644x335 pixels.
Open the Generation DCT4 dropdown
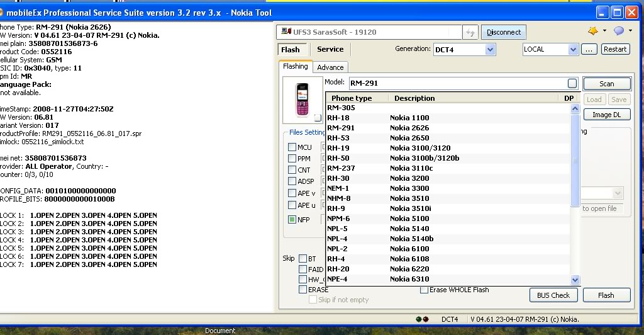coord(490,50)
